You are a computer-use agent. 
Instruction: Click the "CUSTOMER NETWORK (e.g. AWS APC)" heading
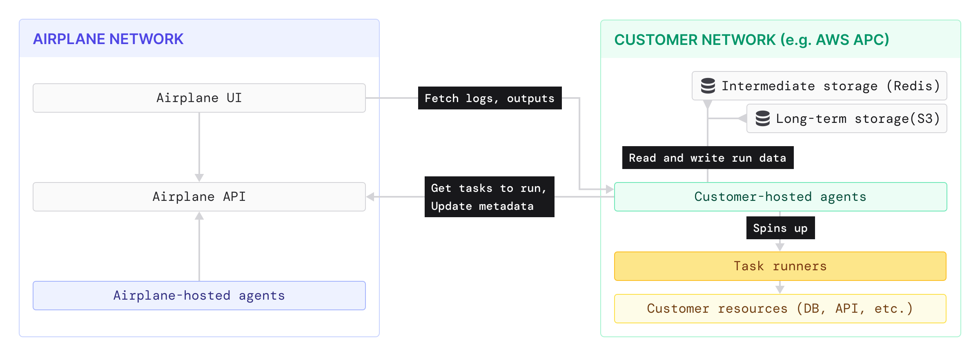point(752,40)
